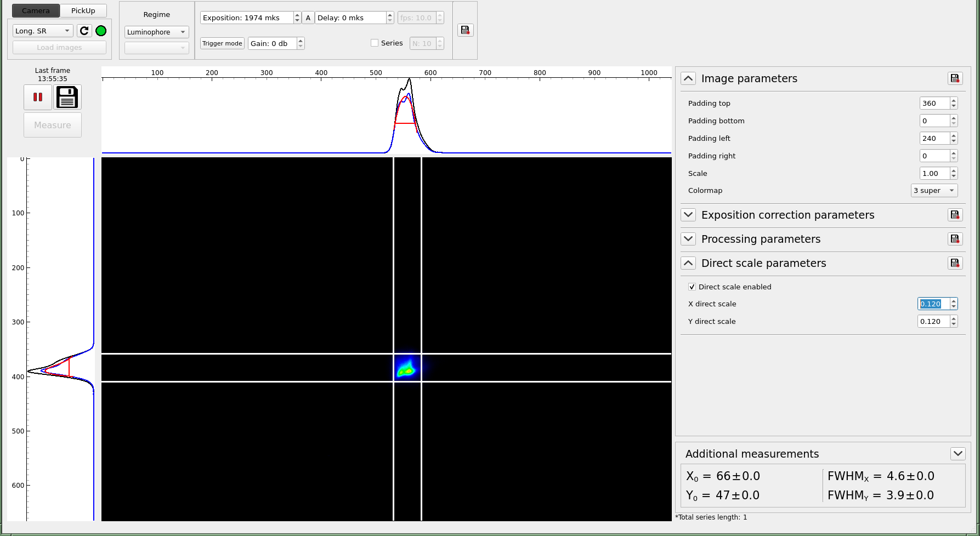Save Processing parameters settings
The image size is (980, 536).
pos(955,239)
